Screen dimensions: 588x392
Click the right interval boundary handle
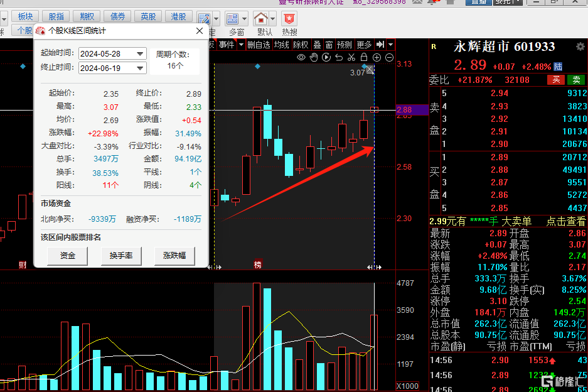click(374, 267)
